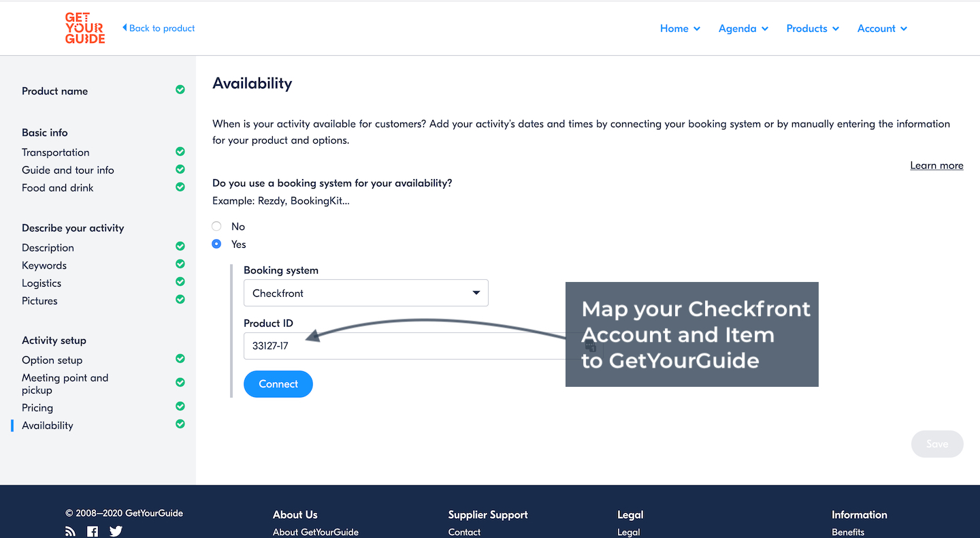Image resolution: width=980 pixels, height=538 pixels.
Task: Expand the Agenda menu
Action: tap(743, 29)
